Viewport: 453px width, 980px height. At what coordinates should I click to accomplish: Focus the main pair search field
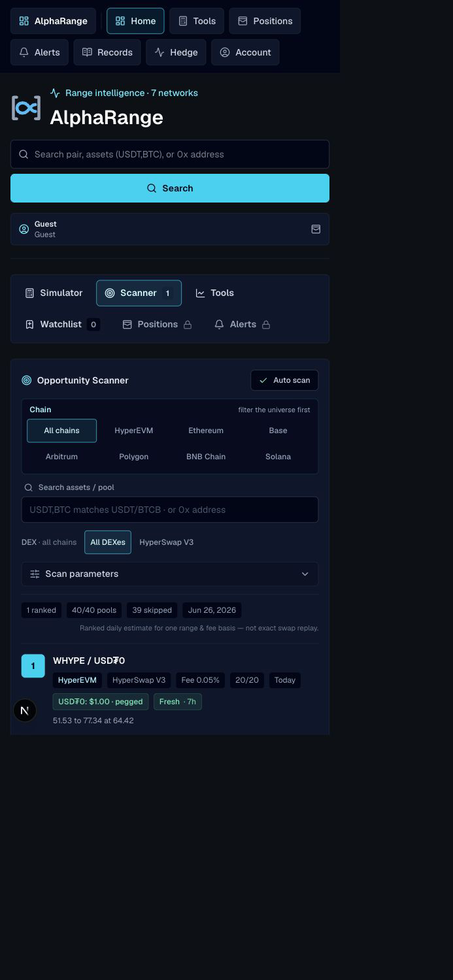(x=170, y=154)
